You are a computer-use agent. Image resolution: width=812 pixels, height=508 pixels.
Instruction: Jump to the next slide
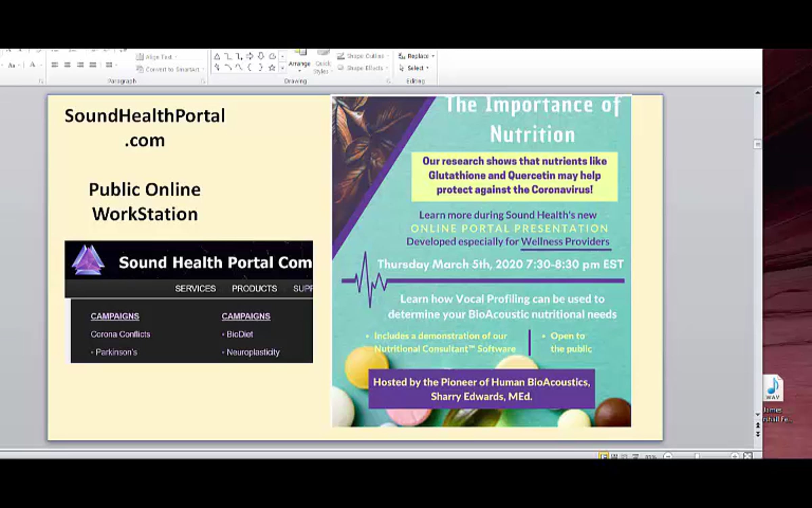(758, 434)
